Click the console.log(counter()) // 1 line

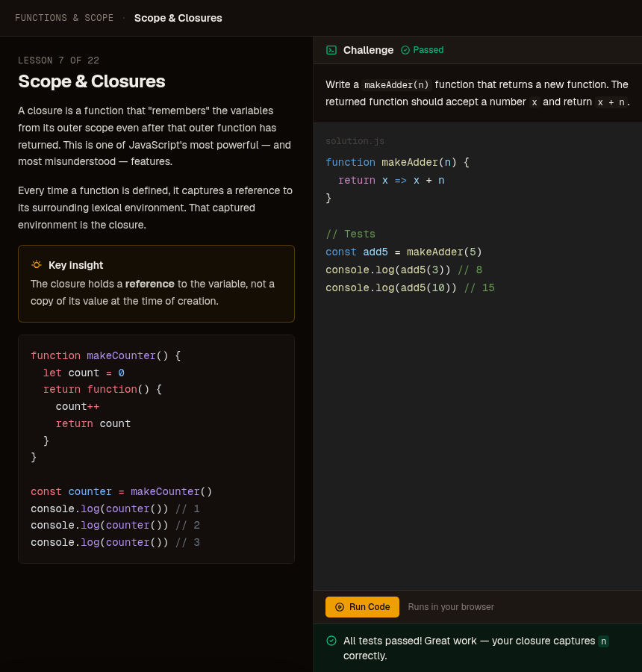point(115,508)
